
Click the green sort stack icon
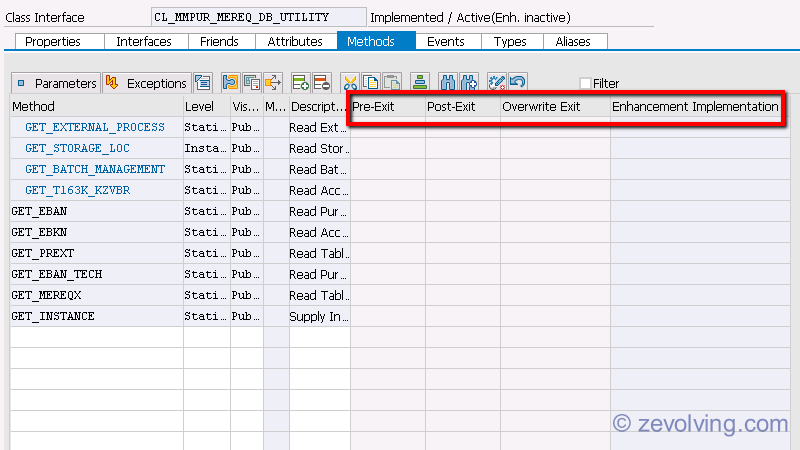pos(419,83)
